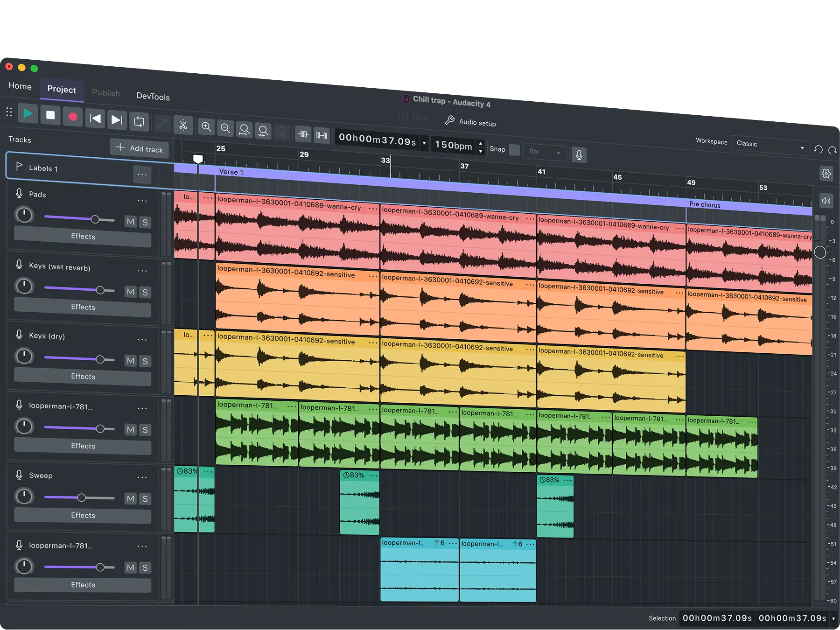Select Fit Selection to Width zoom icon

point(244,130)
